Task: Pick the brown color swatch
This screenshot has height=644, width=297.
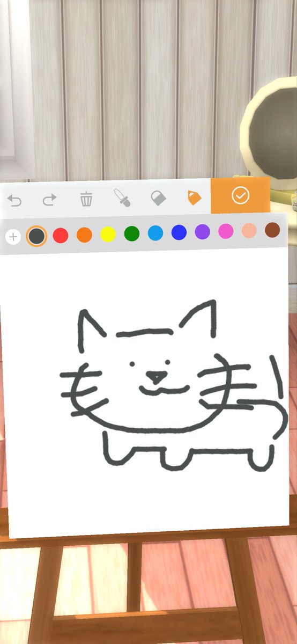Action: (272, 230)
